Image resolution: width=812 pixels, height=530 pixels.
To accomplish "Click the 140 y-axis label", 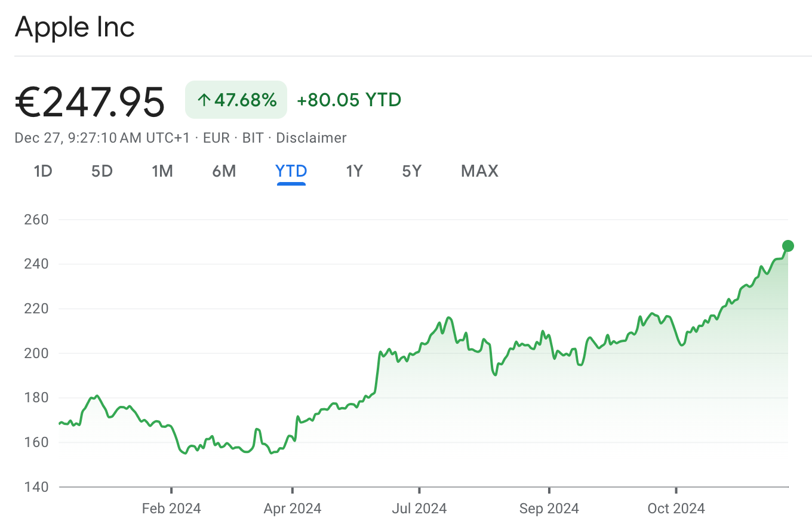I will pos(36,487).
